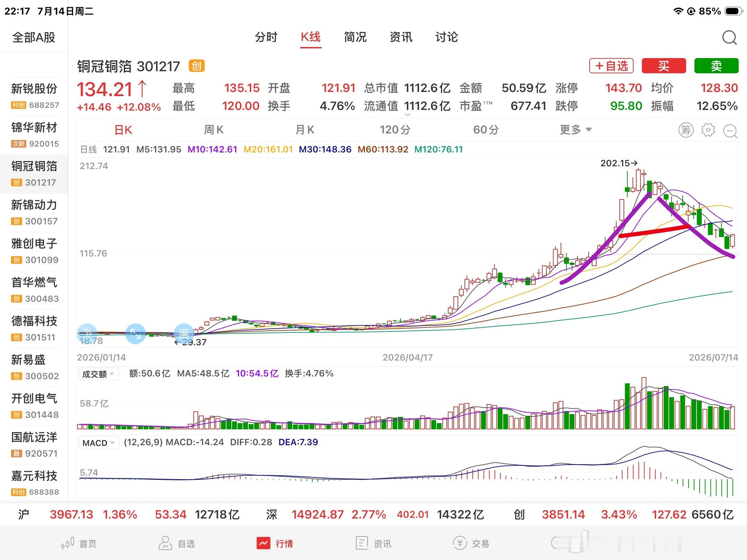
Task: Select 嘉元科技 688388 in the list
Action: tap(34, 483)
